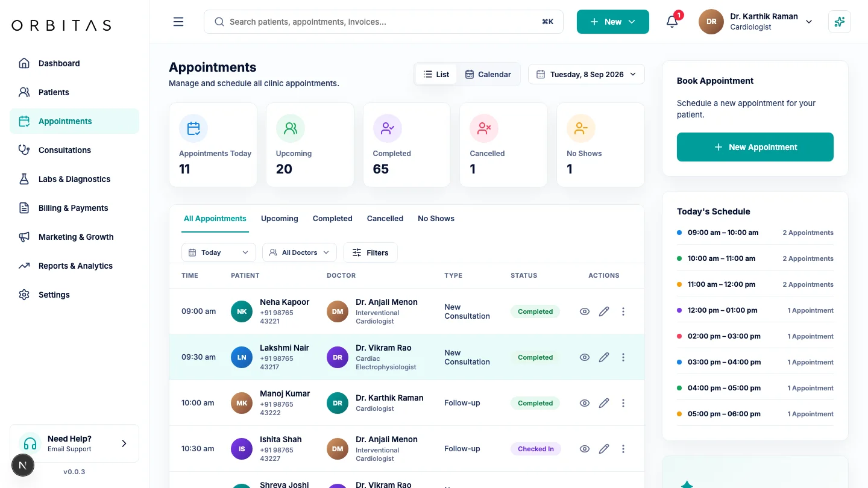Select 09:00 am – 10:00 am schedule slot

coord(755,233)
